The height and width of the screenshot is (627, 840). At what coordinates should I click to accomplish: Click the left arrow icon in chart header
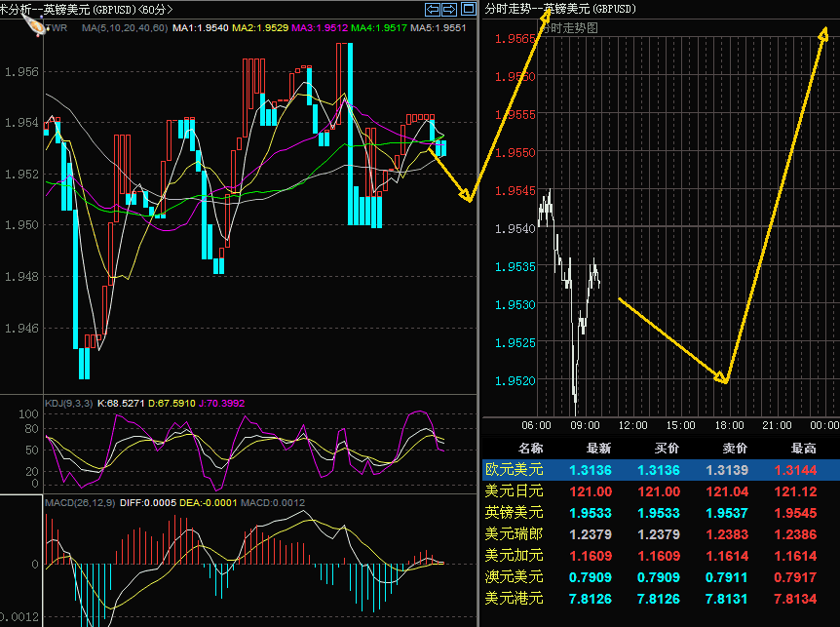(x=433, y=9)
